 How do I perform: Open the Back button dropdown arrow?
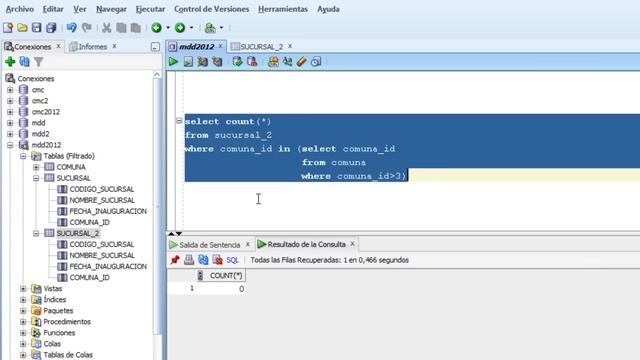168,28
